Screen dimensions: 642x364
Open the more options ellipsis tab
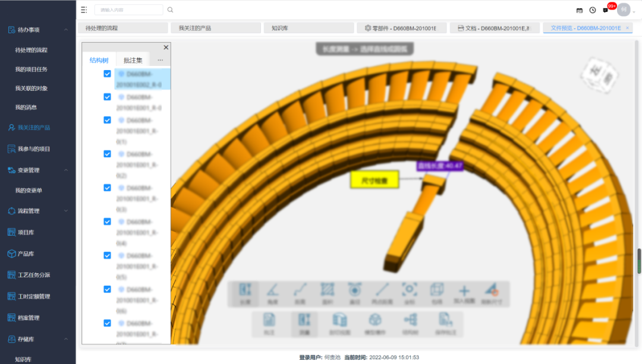pos(160,60)
